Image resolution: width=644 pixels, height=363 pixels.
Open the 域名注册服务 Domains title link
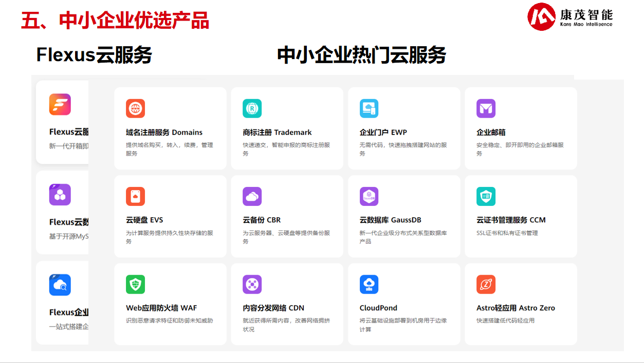pos(164,132)
